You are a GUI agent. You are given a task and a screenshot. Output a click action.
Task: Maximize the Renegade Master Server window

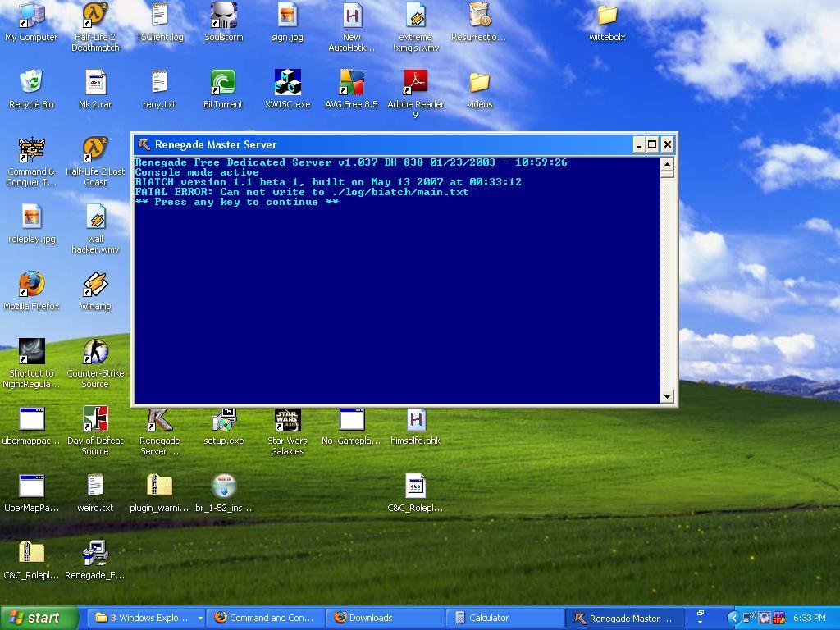[652, 144]
